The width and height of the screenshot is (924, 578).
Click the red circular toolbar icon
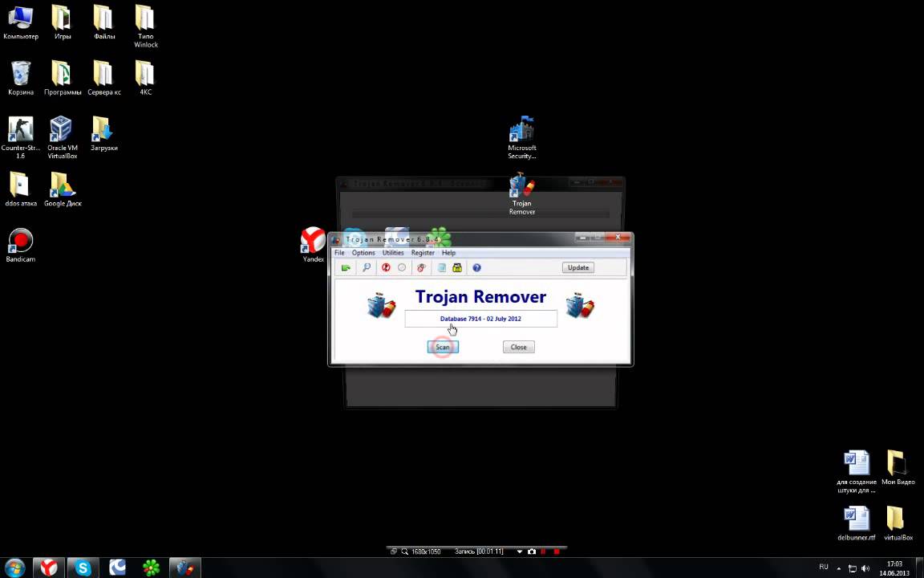pos(386,268)
